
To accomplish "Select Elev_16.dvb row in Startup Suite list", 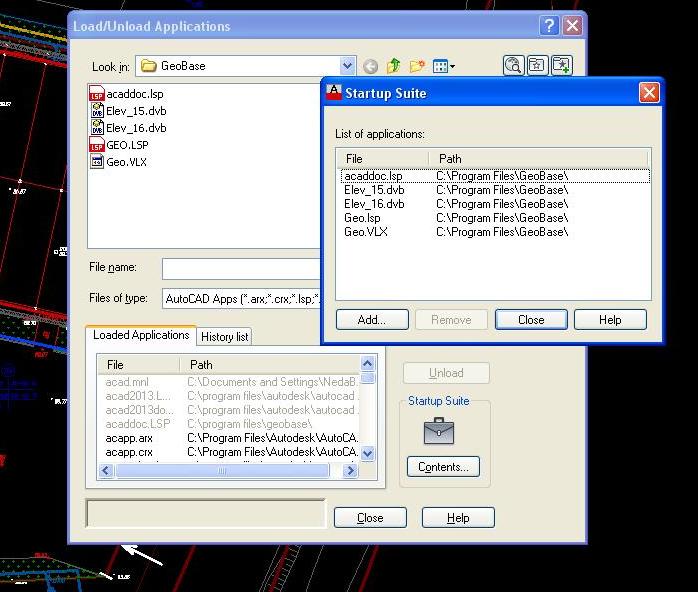I will tap(495, 204).
